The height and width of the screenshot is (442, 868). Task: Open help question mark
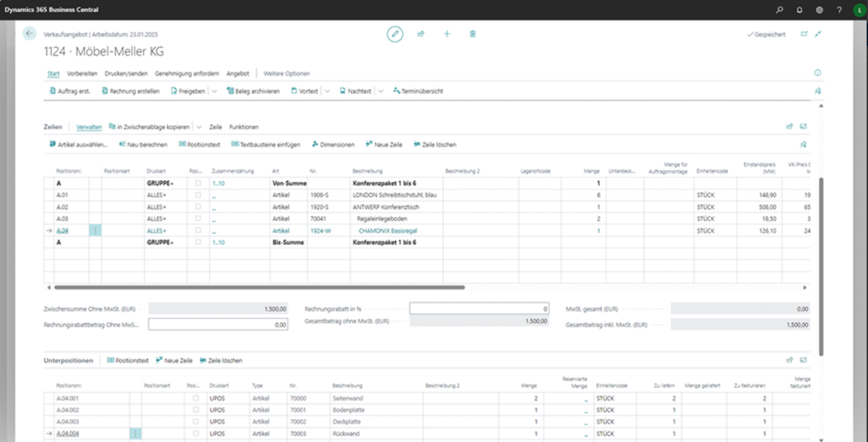pyautogui.click(x=839, y=9)
